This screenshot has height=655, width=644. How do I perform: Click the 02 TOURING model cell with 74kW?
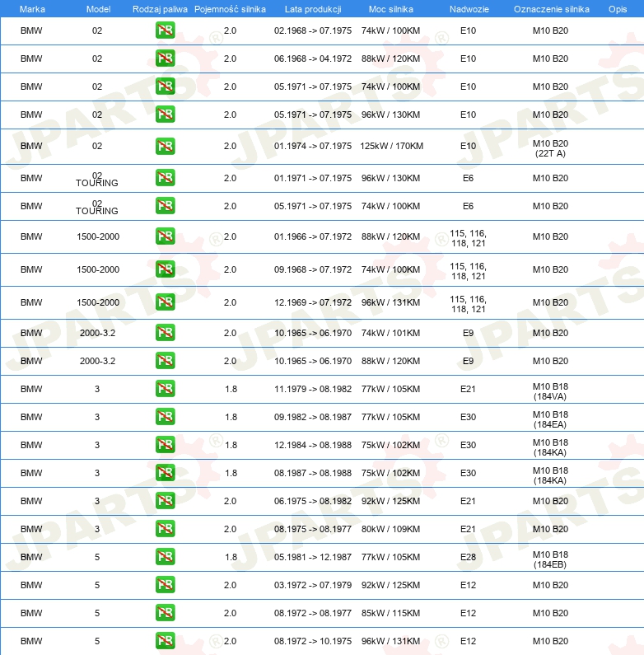pos(97,207)
